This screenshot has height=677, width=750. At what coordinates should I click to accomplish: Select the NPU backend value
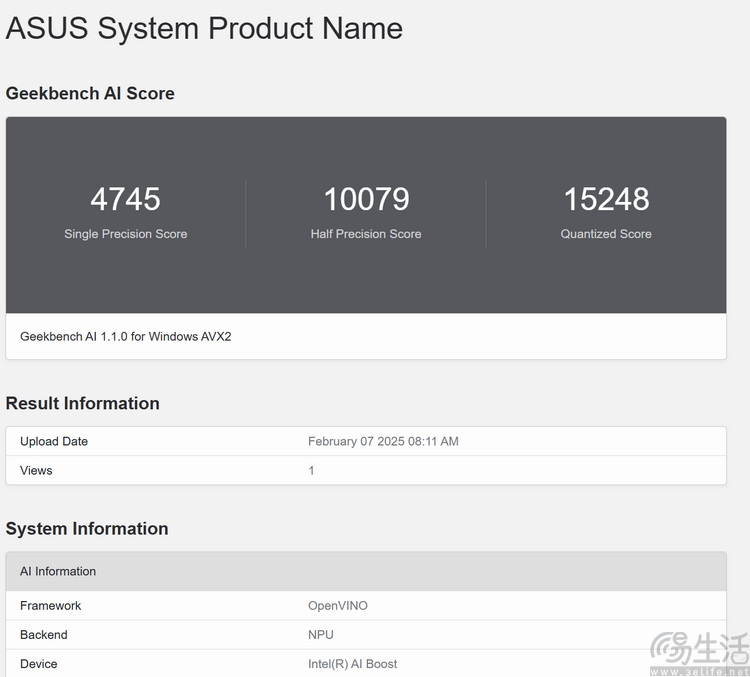[321, 635]
